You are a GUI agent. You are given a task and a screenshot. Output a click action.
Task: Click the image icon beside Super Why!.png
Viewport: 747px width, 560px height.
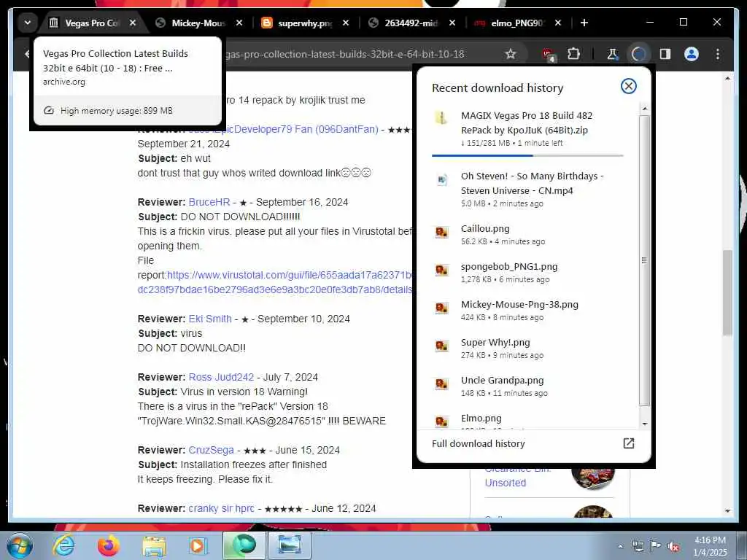[x=441, y=346]
